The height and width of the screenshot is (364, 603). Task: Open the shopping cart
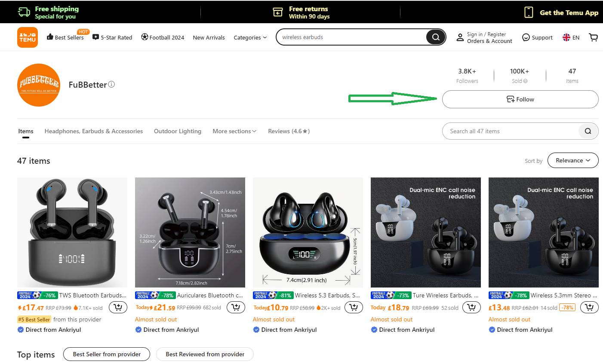[594, 37]
